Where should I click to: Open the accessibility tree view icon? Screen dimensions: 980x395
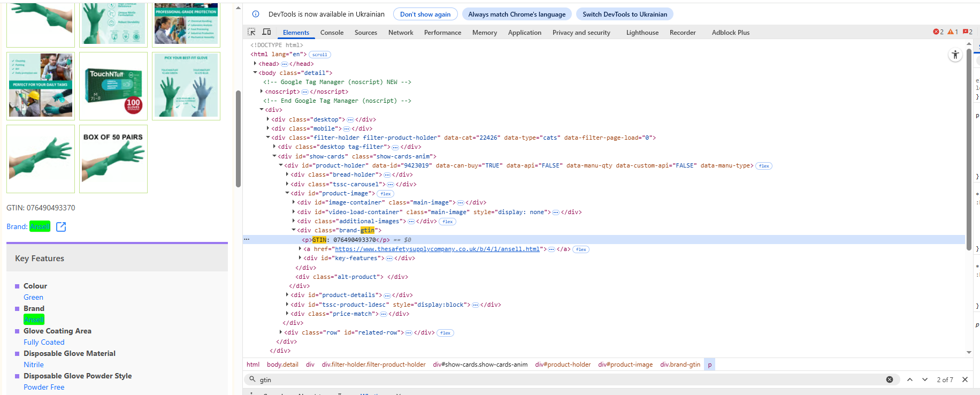click(955, 55)
